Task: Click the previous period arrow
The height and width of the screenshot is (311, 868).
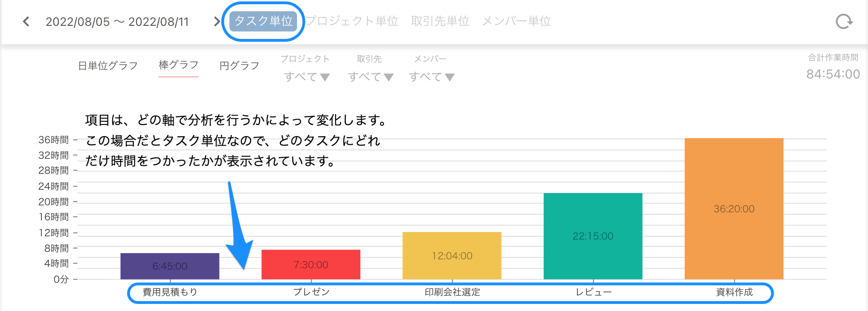Action: point(26,21)
